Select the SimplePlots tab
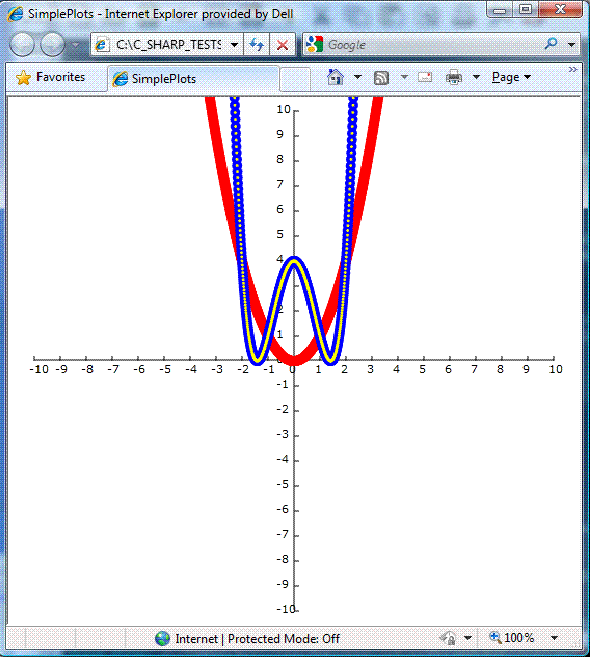The height and width of the screenshot is (657, 593). 193,79
